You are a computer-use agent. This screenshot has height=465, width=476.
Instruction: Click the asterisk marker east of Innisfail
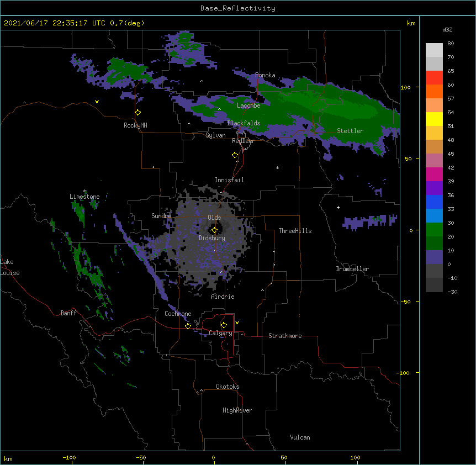[x=277, y=168]
